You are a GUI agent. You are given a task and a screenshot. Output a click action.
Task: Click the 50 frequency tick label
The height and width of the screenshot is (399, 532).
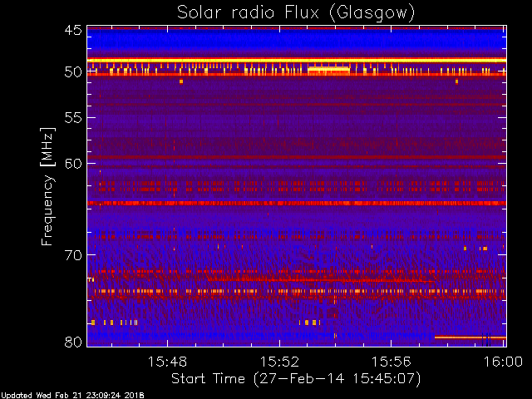(73, 72)
